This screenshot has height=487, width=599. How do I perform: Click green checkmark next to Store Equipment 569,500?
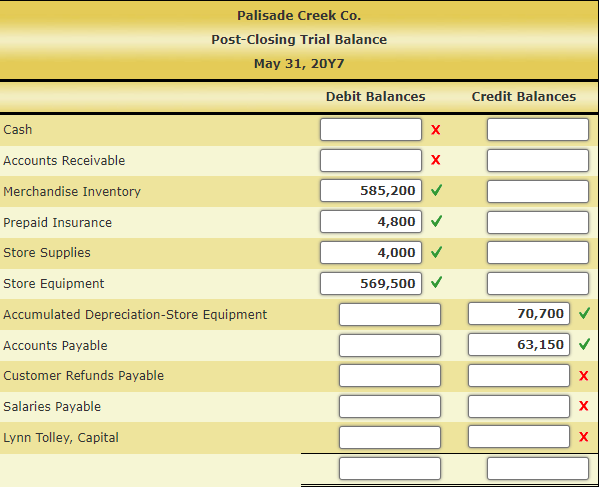click(x=436, y=282)
